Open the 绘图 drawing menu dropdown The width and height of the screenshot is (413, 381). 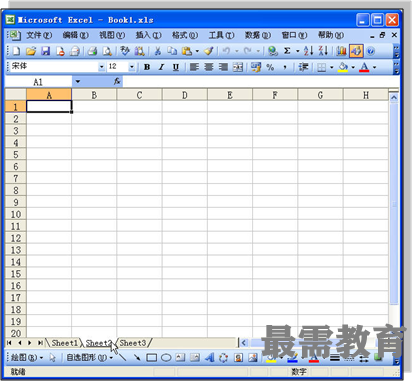(27, 358)
